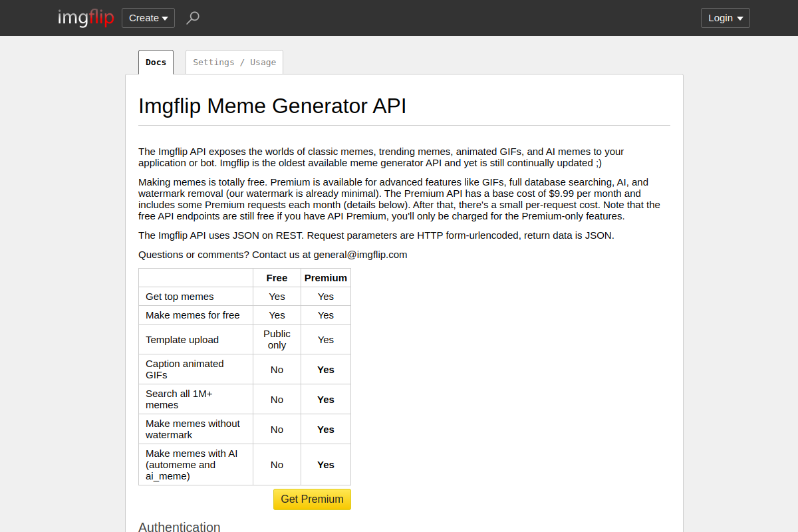This screenshot has width=798, height=532.
Task: Click the Authentication section heading
Action: 179,527
